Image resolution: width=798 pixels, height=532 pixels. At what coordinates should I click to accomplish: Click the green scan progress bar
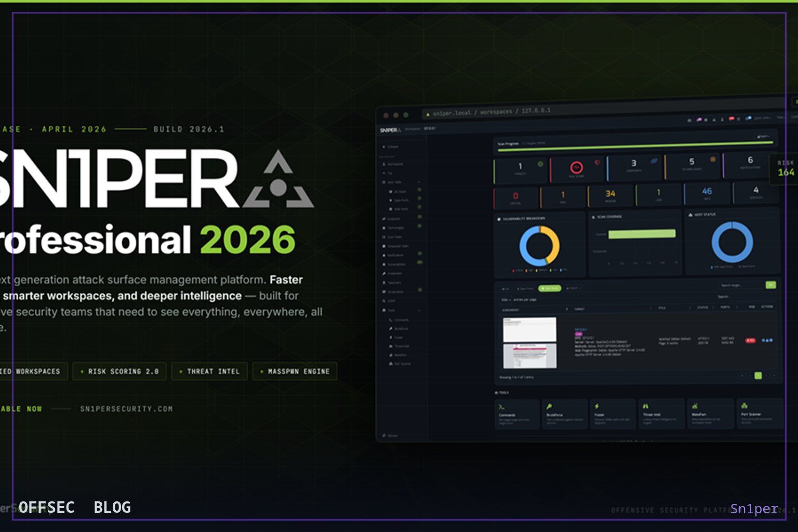pyautogui.click(x=635, y=146)
